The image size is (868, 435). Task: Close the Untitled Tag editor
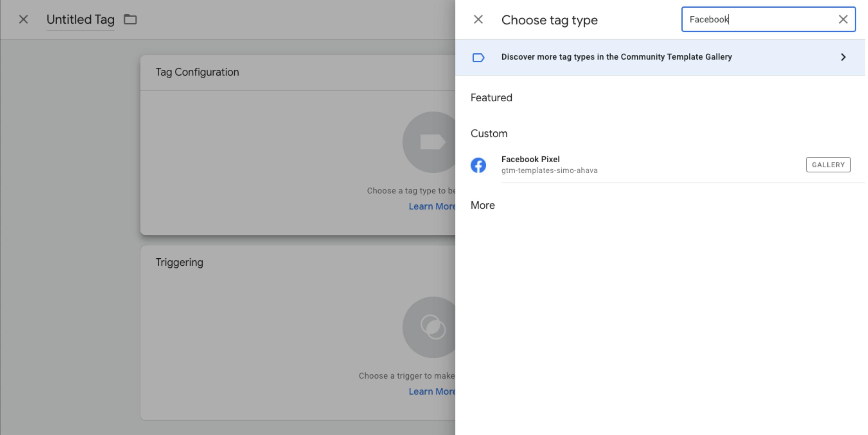[x=23, y=20]
